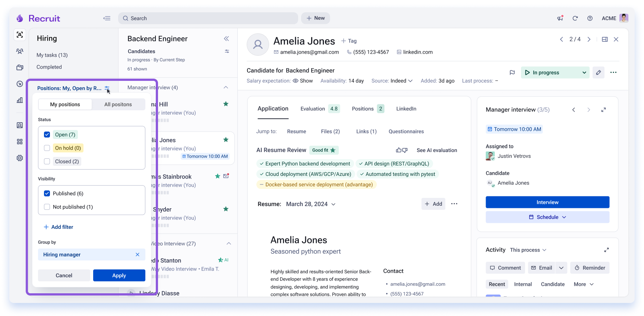The height and width of the screenshot is (316, 644).
Task: Open the contact card icon in the left rail
Action: pyautogui.click(x=20, y=125)
